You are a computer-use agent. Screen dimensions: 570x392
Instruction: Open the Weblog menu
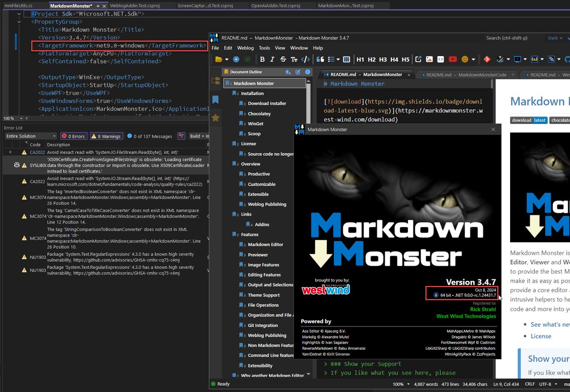(246, 48)
